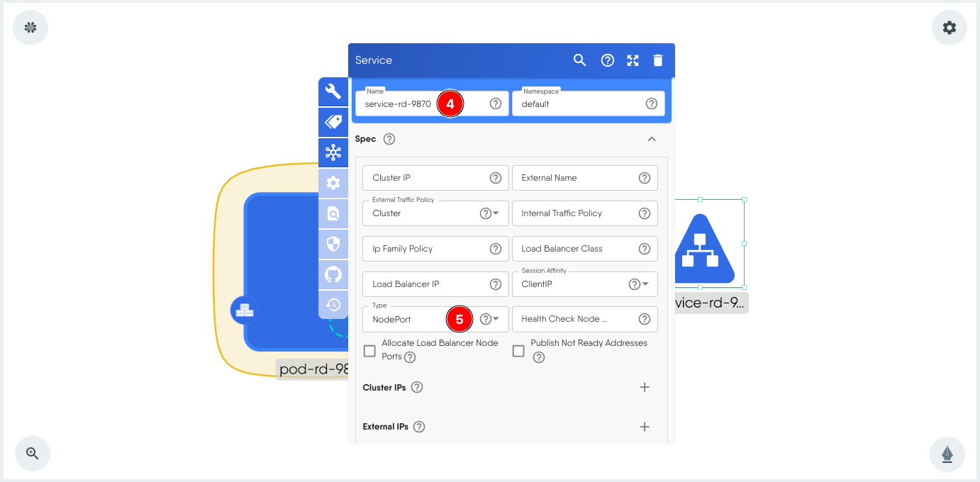Open settings gear in top right corner
980x482 pixels.
pyautogui.click(x=949, y=28)
